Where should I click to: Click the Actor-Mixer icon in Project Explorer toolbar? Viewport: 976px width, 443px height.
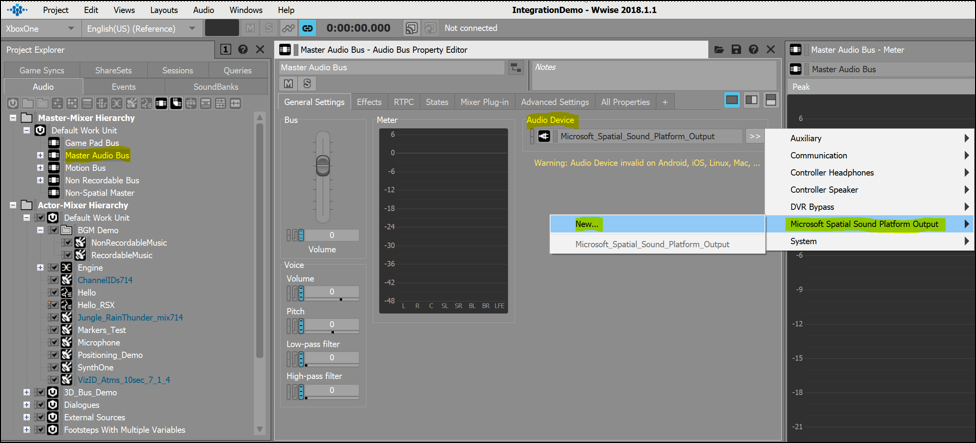click(57, 103)
